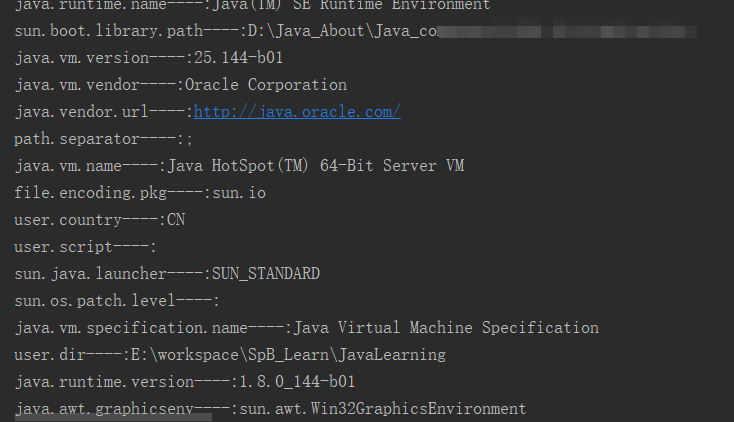The width and height of the screenshot is (734, 422).
Task: Select the user.country CN line
Action: [x=100, y=220]
